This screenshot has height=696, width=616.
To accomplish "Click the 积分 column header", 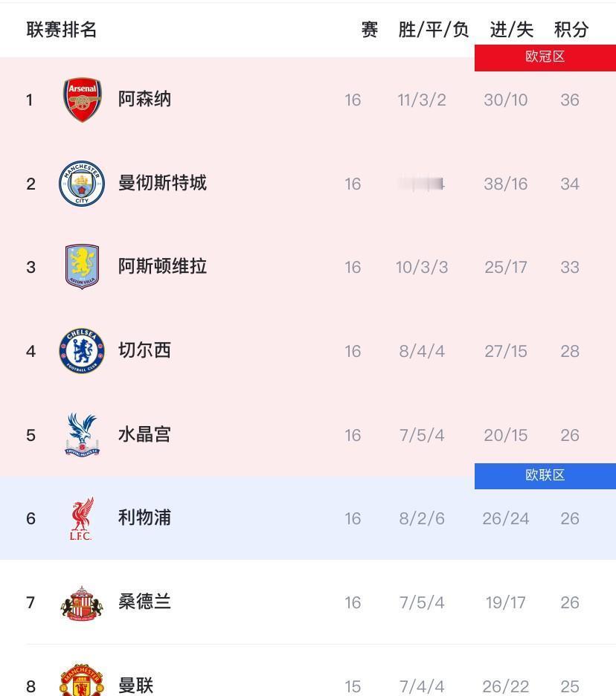I will 571,30.
